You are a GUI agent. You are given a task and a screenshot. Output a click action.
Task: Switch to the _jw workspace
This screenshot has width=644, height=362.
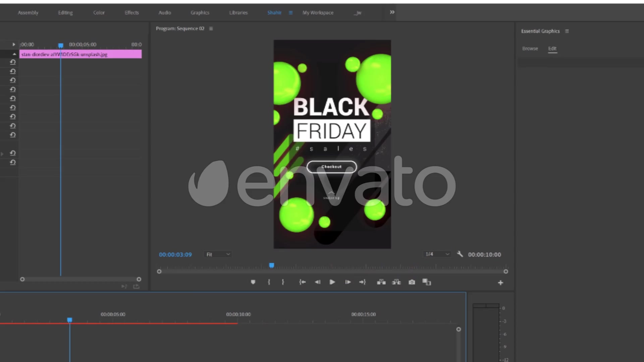click(x=358, y=13)
